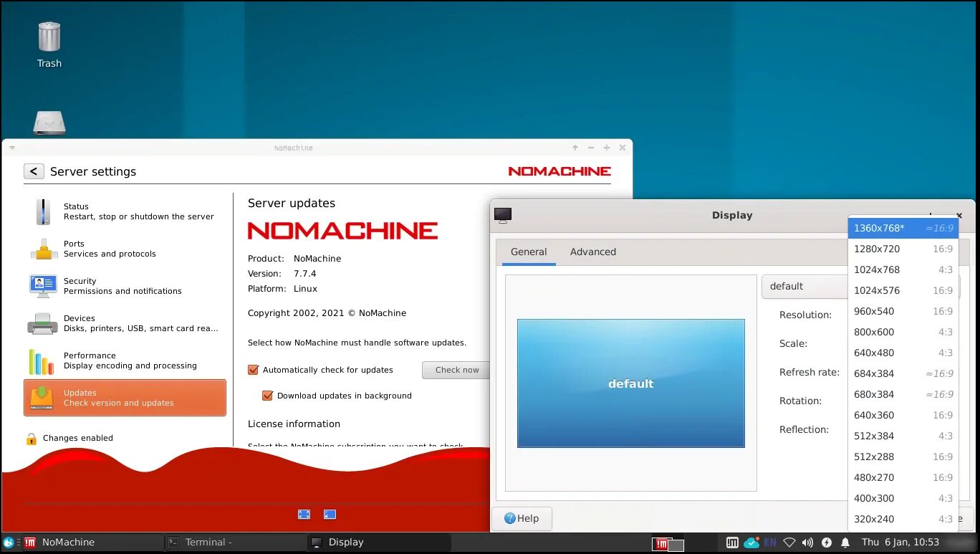Switch to the General tab in Display

coord(529,252)
